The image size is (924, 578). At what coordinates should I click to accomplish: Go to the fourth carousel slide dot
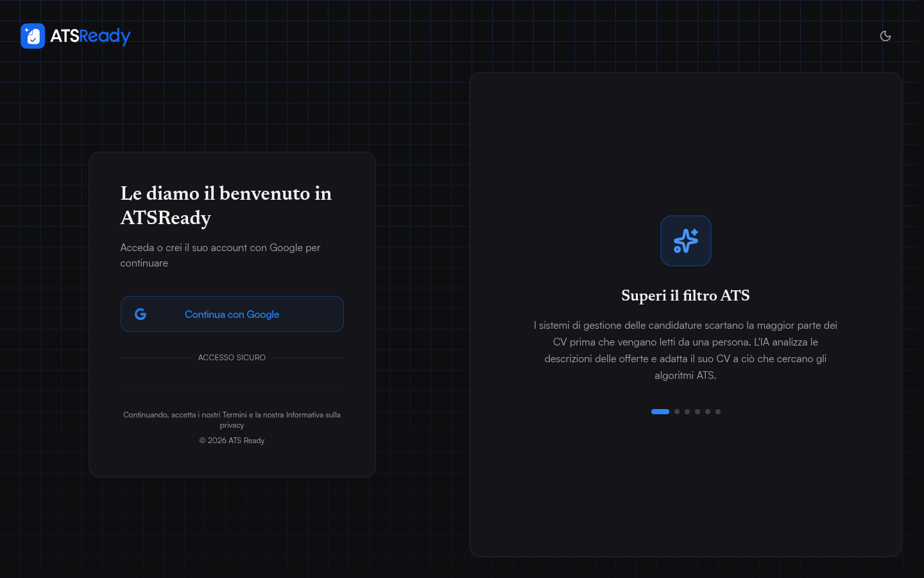[697, 412]
